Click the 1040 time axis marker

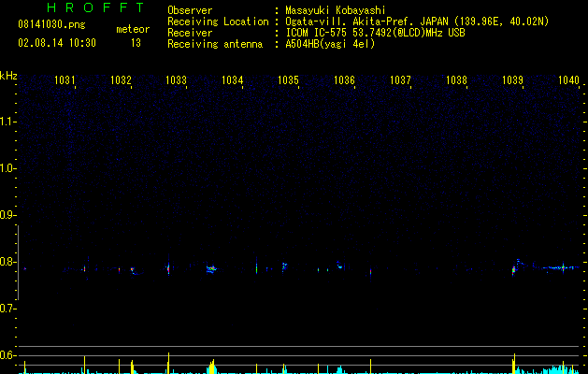coord(568,80)
